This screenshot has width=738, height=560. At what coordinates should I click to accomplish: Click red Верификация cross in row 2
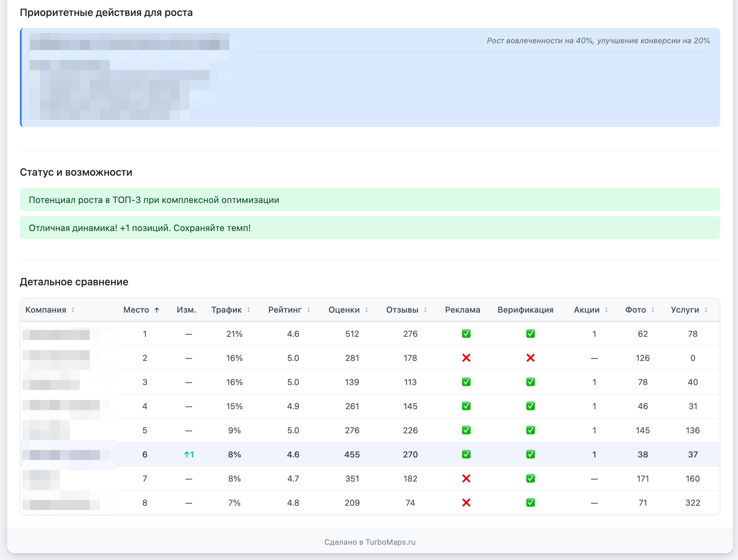pos(530,358)
